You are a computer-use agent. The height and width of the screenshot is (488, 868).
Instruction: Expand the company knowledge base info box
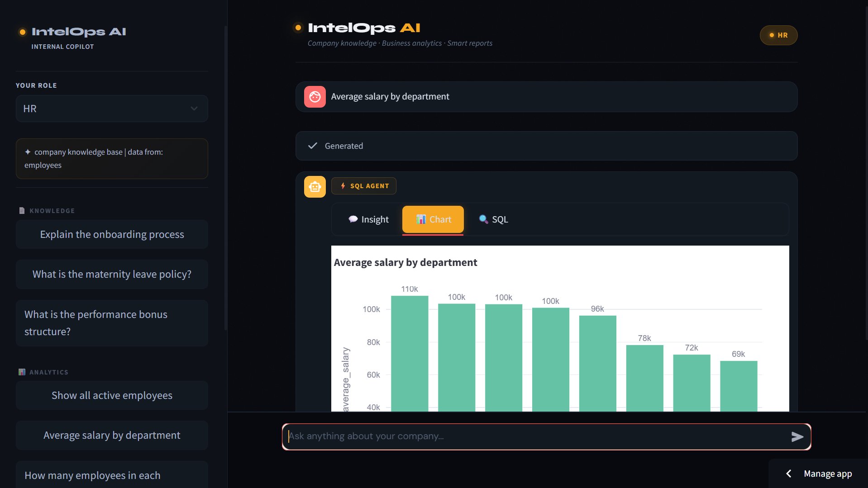coord(111,159)
